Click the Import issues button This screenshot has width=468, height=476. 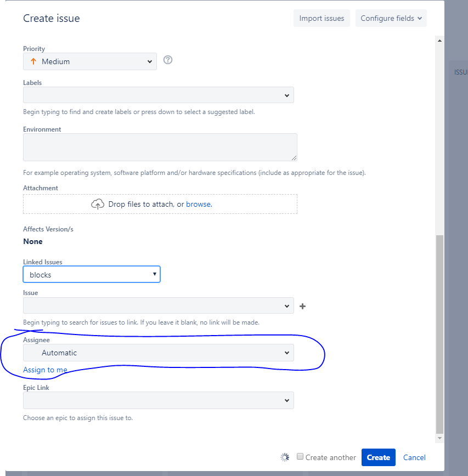322,18
